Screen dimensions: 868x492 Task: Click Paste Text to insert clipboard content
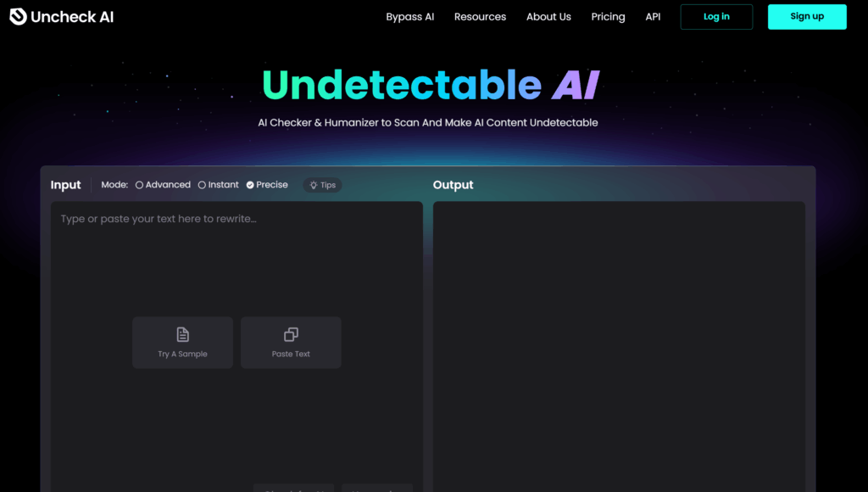(291, 343)
